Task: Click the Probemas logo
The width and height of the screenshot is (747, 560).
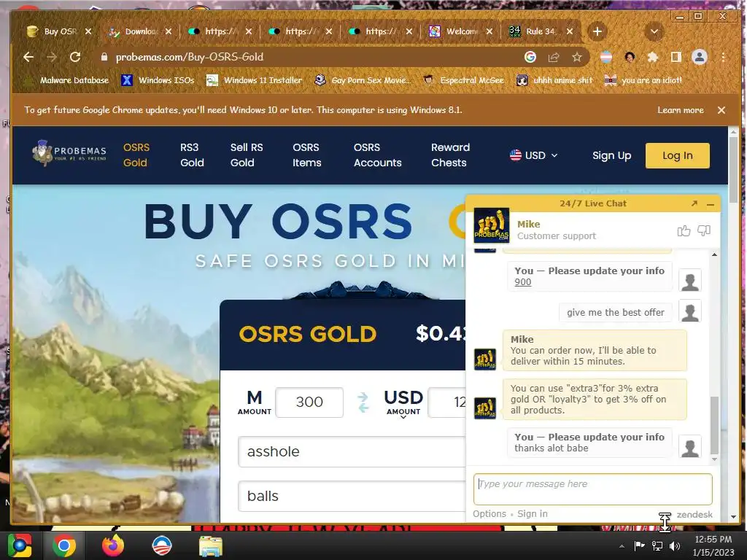Action: (x=69, y=153)
